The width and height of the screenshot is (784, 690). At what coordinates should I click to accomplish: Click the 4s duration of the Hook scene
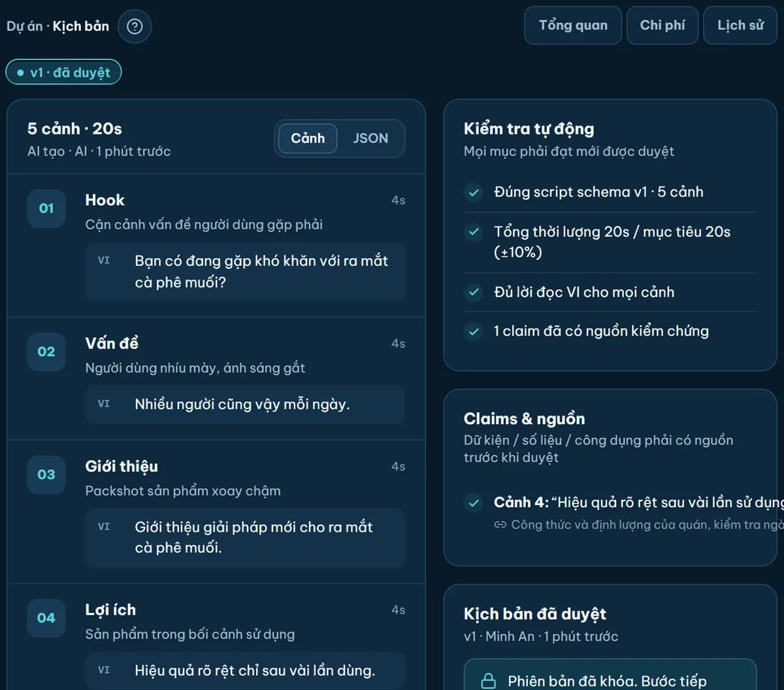(399, 201)
